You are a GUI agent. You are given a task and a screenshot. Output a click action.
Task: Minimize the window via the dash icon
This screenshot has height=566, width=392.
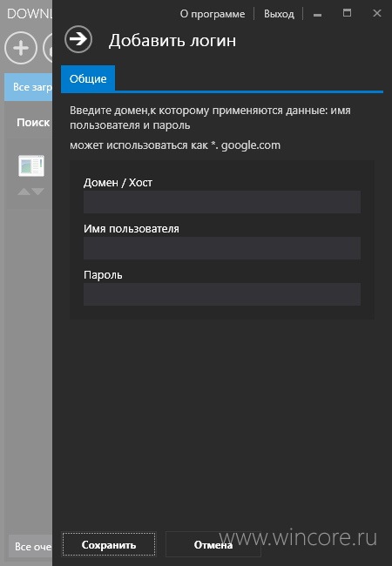[318, 15]
